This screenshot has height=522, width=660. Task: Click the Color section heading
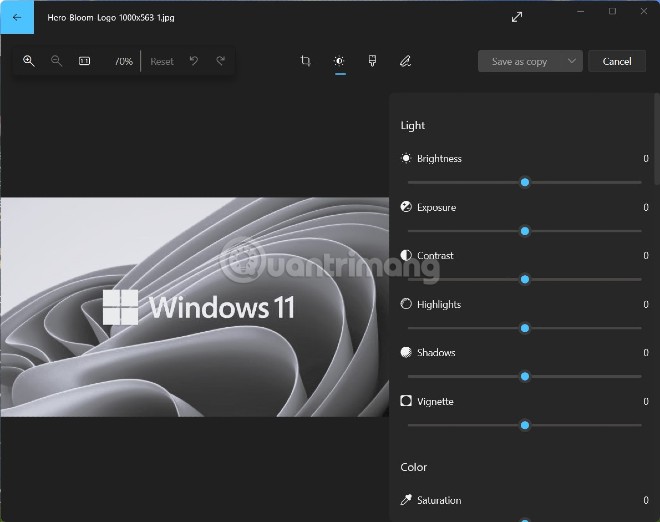click(413, 467)
